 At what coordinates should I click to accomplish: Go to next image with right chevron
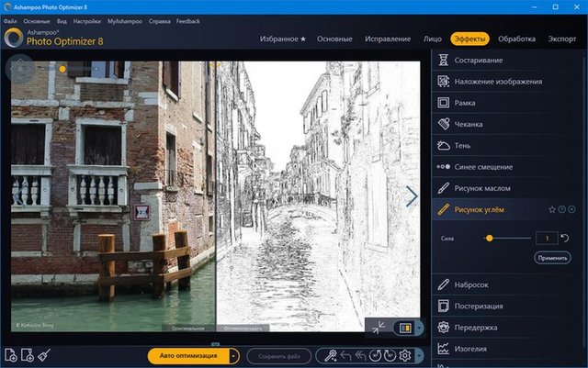pos(412,195)
